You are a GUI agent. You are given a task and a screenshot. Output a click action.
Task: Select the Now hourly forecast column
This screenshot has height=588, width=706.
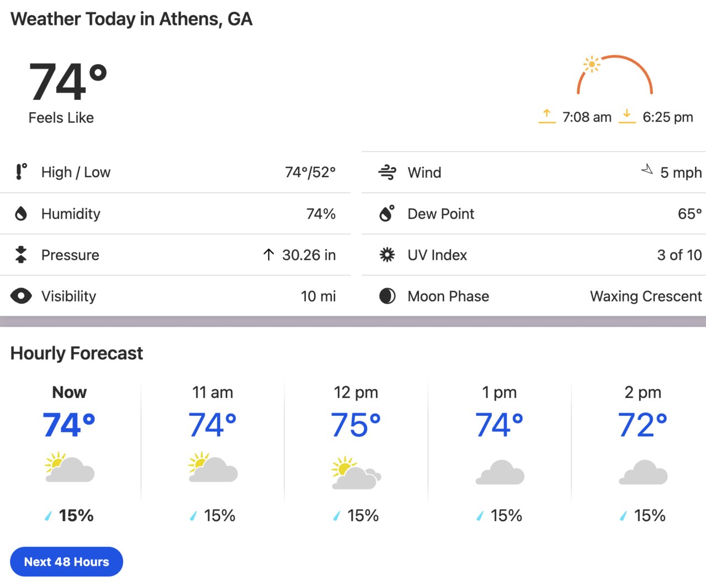coord(70,454)
